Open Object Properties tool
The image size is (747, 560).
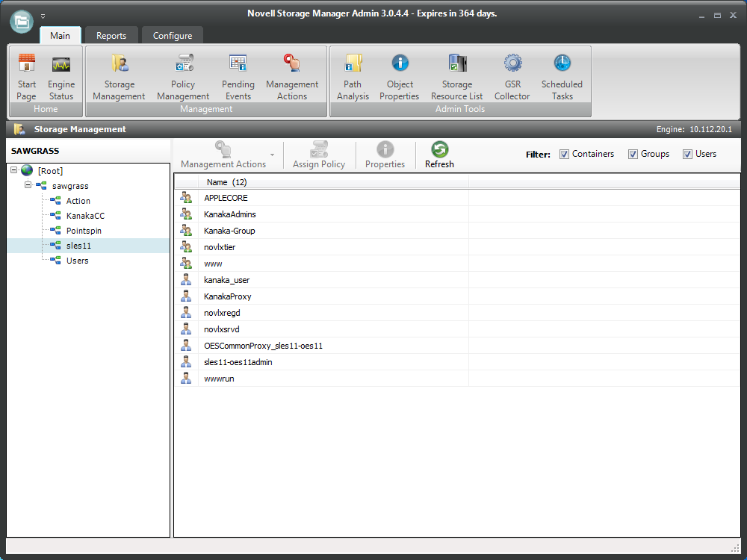pyautogui.click(x=400, y=77)
